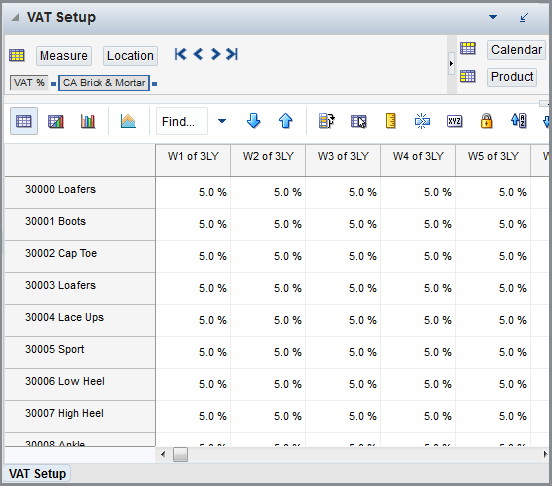Screen dimensions: 552x486
Task: Go to the next Location page arrow
Action: tap(215, 54)
